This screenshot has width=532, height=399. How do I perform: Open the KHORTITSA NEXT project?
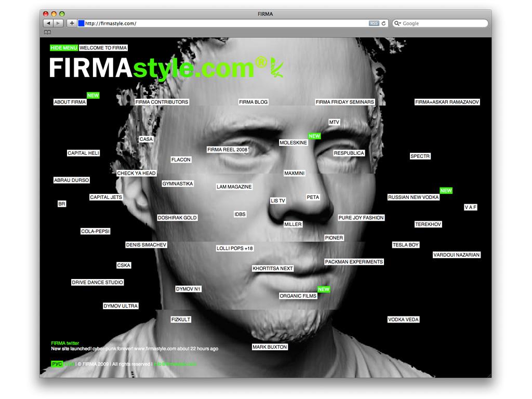[273, 269]
